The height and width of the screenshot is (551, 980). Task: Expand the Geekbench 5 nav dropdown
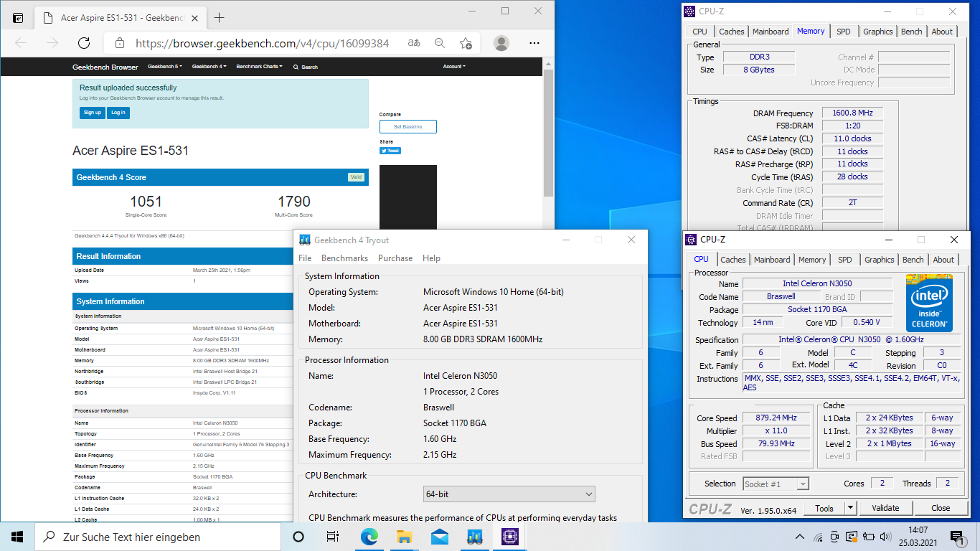(165, 67)
